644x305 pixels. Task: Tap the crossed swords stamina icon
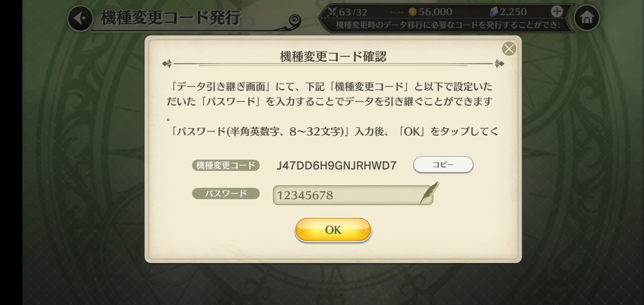coord(332,12)
